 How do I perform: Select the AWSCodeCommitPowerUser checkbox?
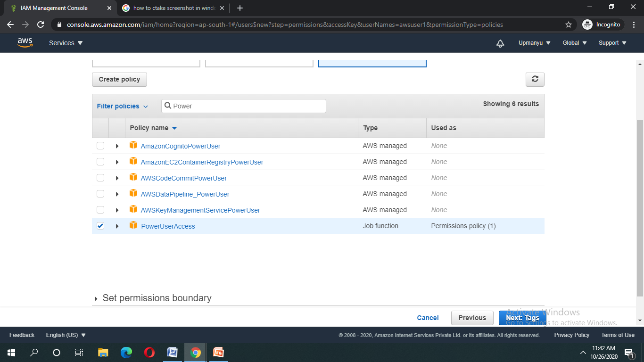pos(100,178)
